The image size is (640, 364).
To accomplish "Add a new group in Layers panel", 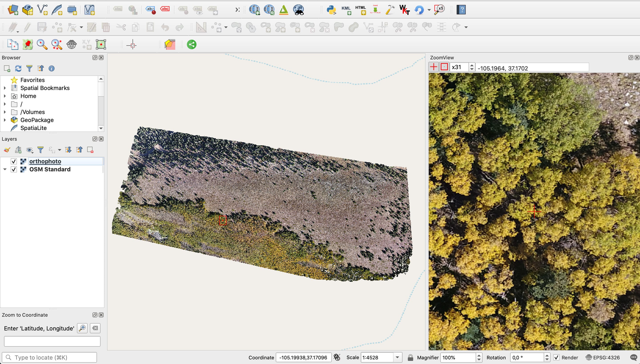I will click(18, 150).
